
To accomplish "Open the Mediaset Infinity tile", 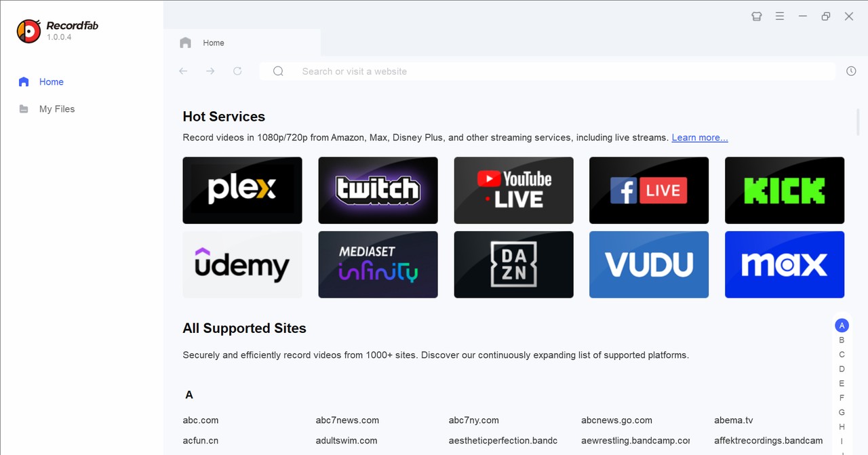I will pos(378,264).
